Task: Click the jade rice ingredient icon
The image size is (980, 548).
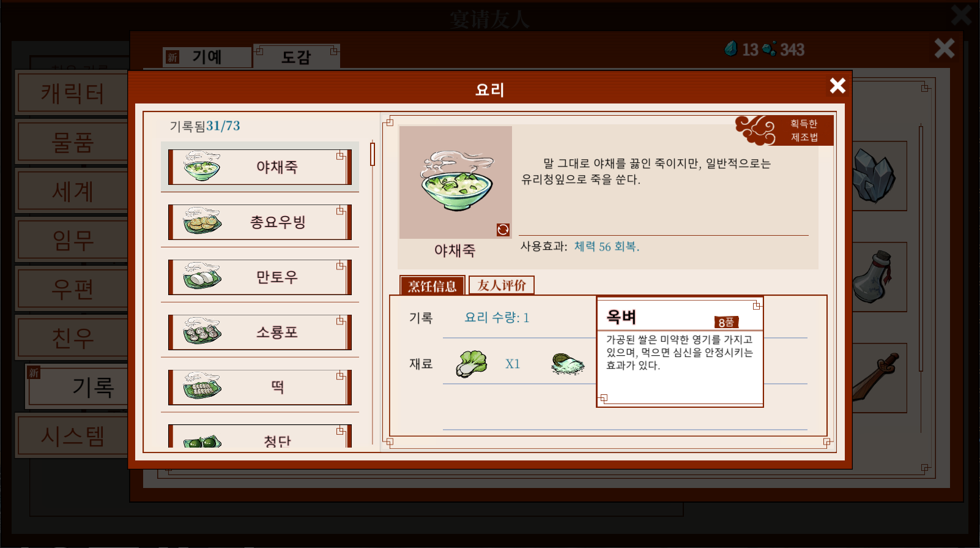Action: (x=567, y=364)
